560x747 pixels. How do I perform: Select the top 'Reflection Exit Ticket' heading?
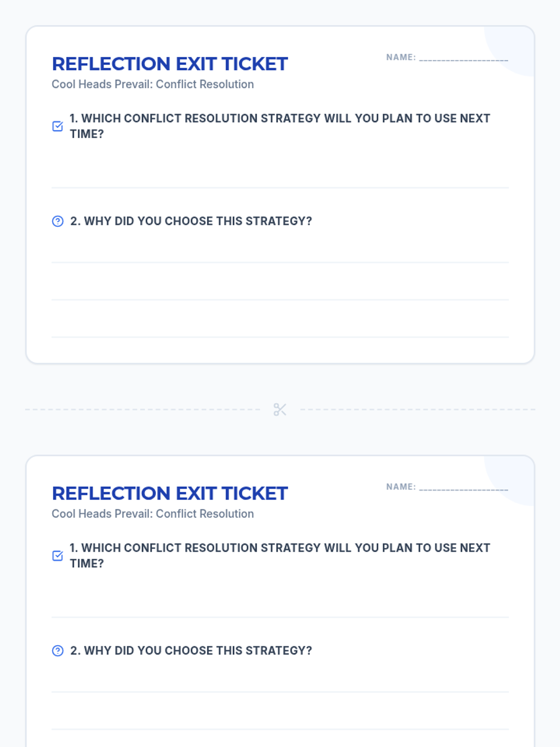[x=170, y=64]
